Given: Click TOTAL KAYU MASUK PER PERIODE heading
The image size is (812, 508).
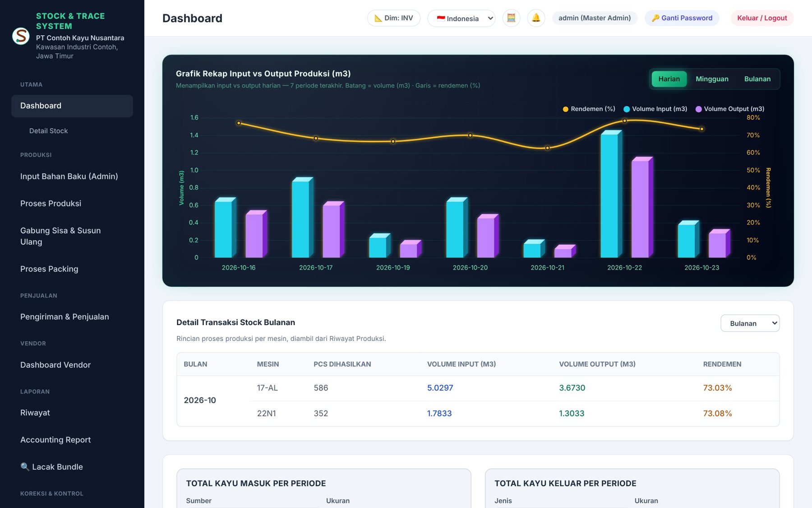Looking at the screenshot, I should point(256,484).
